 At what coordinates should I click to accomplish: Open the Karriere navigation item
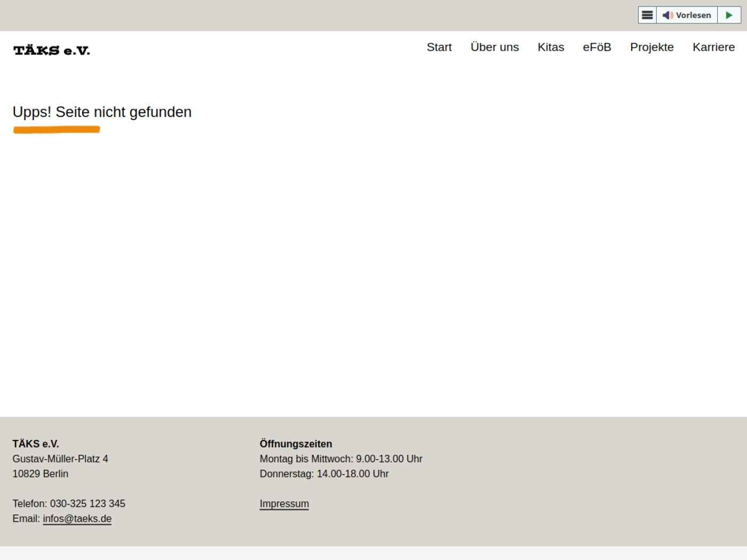713,47
